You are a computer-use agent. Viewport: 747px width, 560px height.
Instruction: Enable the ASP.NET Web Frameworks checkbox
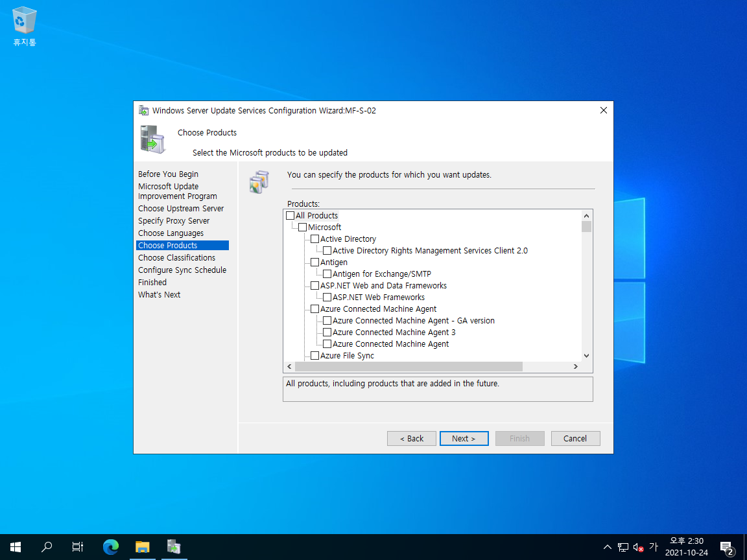click(x=327, y=297)
